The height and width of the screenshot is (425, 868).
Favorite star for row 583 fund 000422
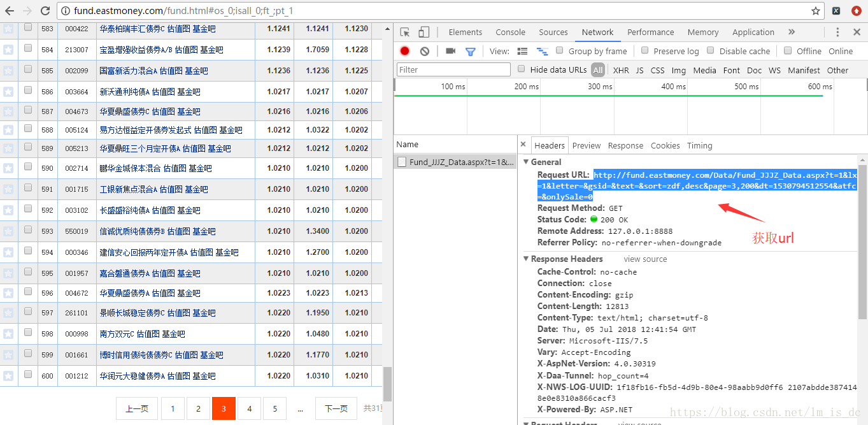8,29
